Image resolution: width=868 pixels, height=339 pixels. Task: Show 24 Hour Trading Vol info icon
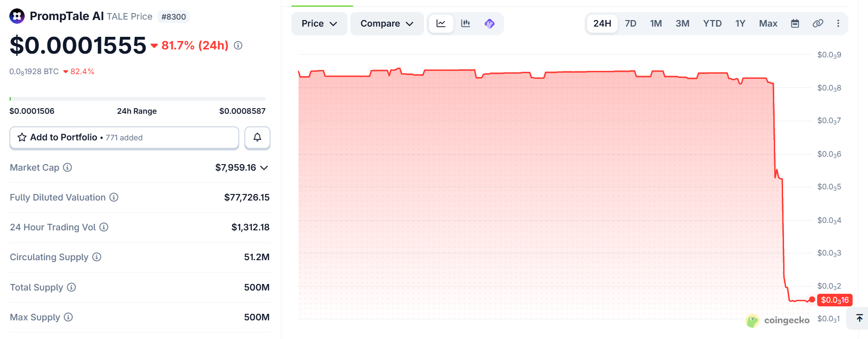tap(104, 227)
